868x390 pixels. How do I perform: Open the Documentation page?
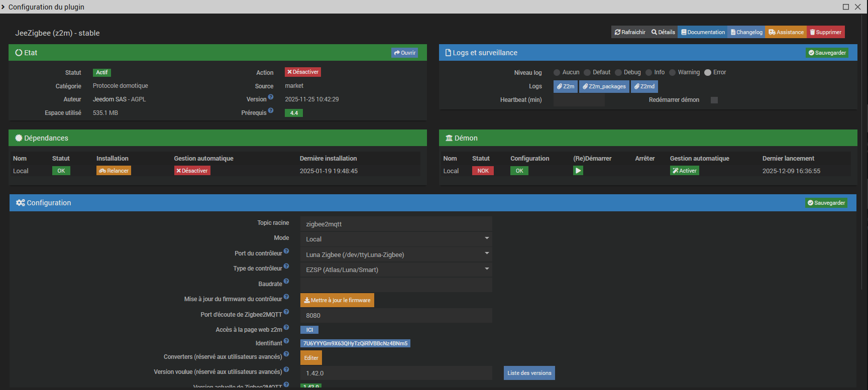pos(703,32)
